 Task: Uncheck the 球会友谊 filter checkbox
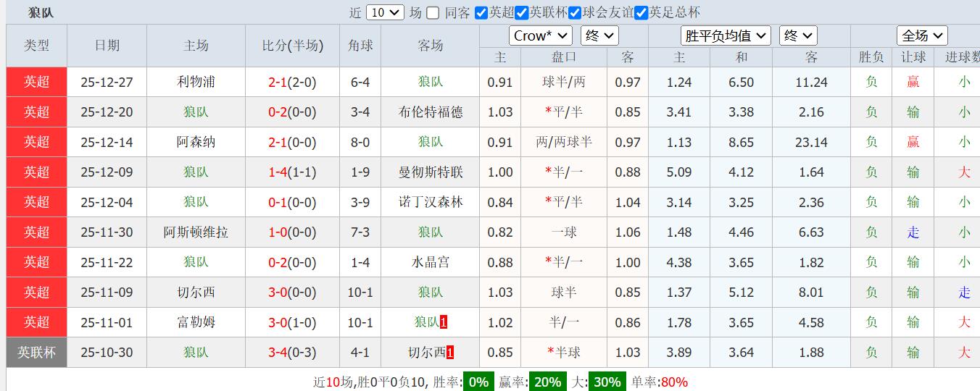575,12
